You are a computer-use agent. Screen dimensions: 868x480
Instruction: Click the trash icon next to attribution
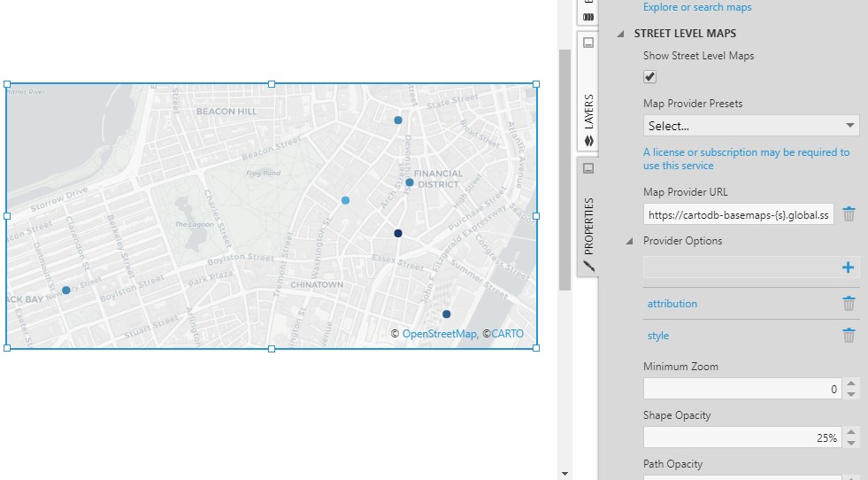click(849, 304)
